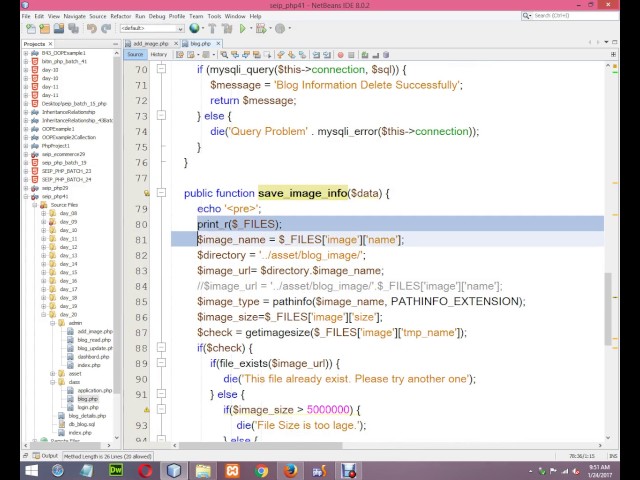640x480 pixels.
Task: Click the Redo toolbar icon
Action: [x=106, y=29]
